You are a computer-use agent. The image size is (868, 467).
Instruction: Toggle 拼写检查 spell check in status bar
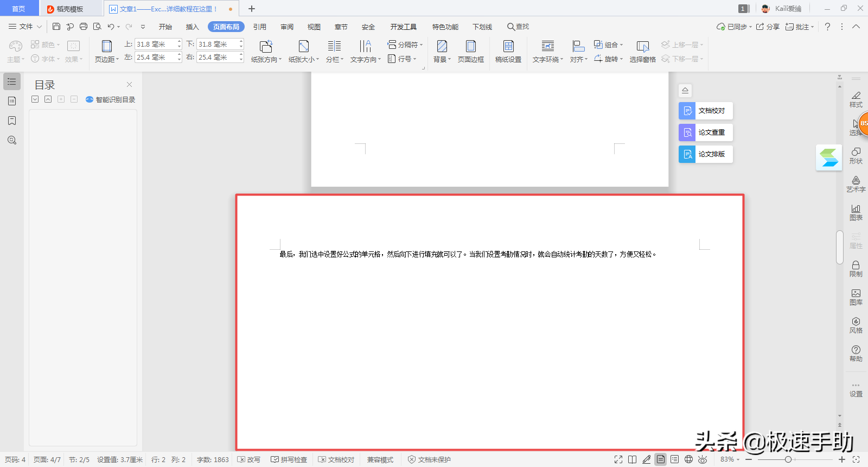[289, 459]
